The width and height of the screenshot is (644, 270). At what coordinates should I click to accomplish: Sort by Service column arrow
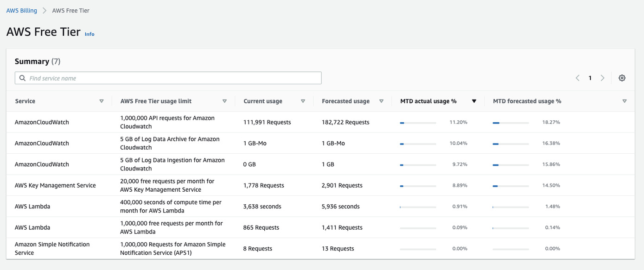[102, 101]
